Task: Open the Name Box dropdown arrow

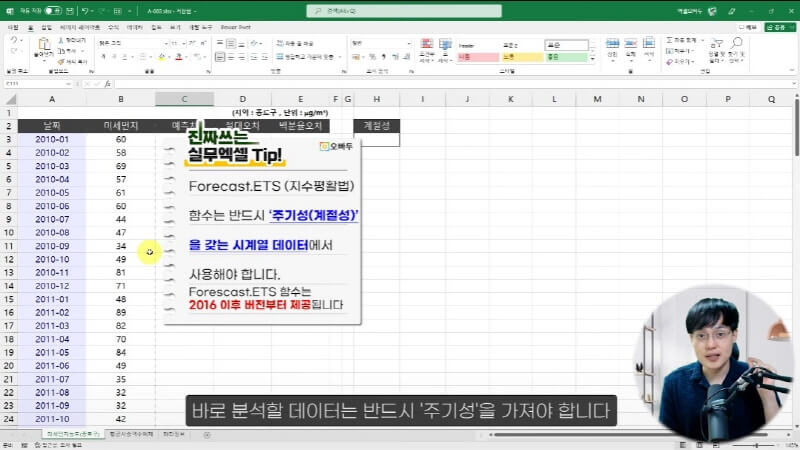Action: point(68,84)
